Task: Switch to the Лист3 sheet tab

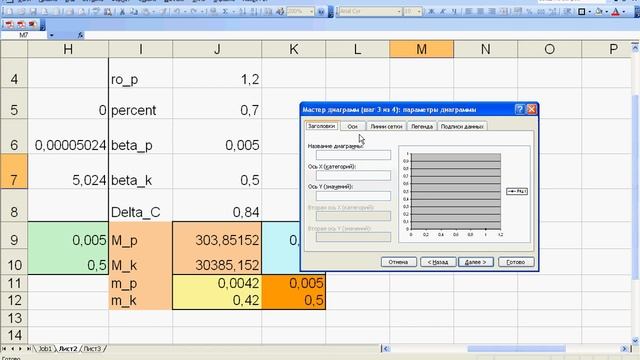Action: [92, 349]
